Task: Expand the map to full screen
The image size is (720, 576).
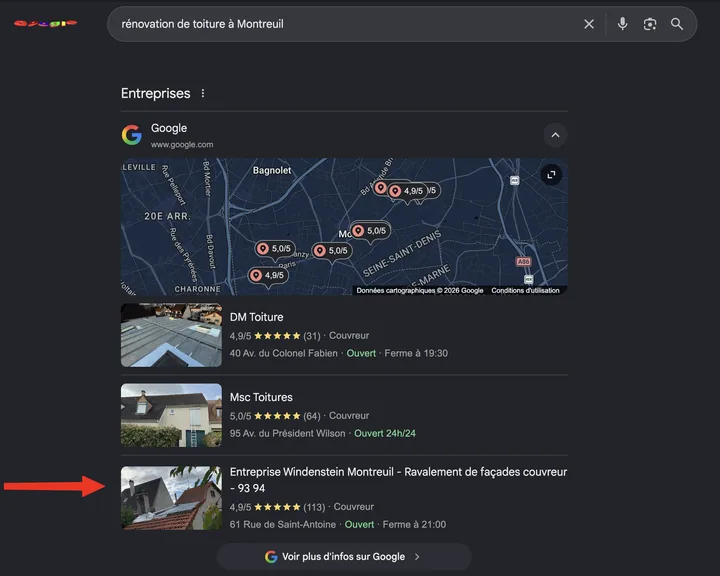Action: [x=551, y=175]
